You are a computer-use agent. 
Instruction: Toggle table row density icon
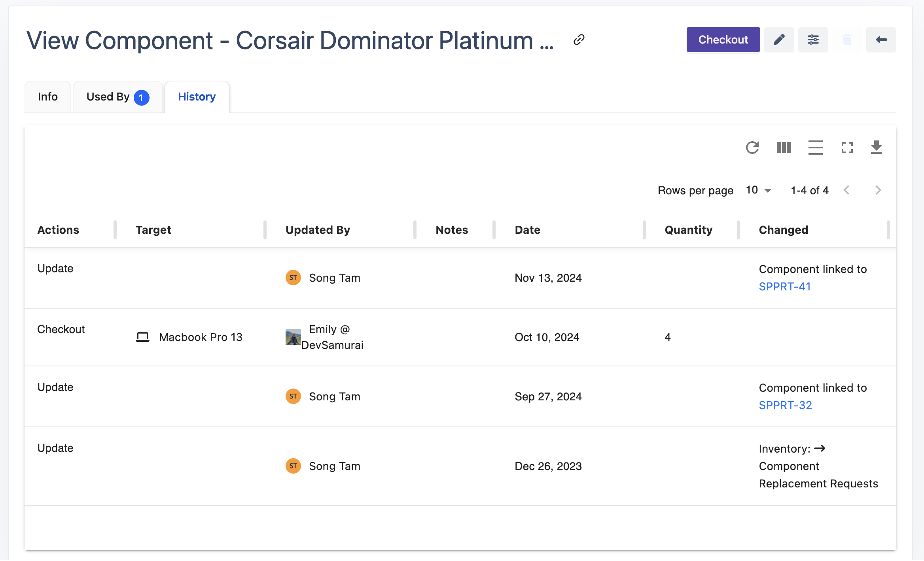click(x=815, y=148)
